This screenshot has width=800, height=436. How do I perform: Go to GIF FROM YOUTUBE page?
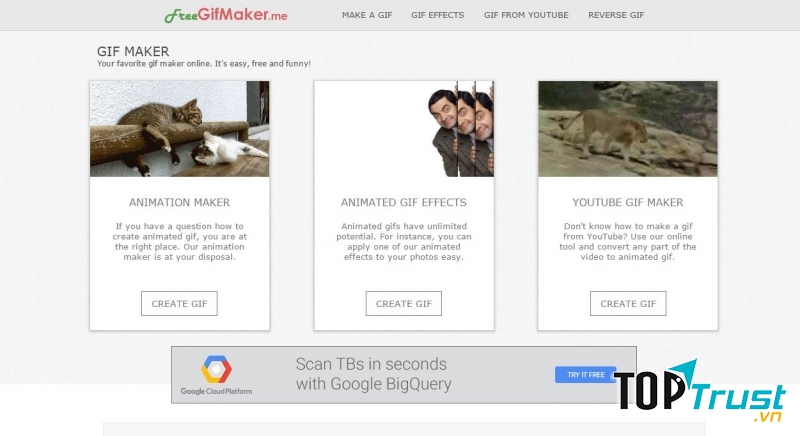pyautogui.click(x=526, y=16)
